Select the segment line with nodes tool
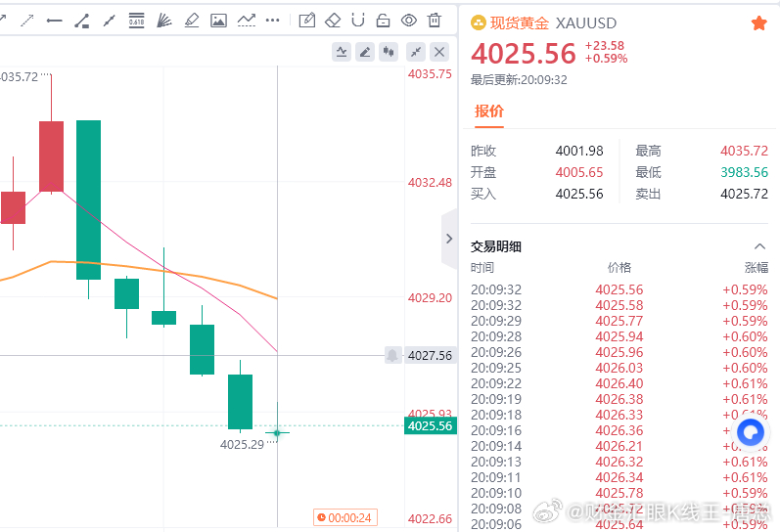The height and width of the screenshot is (532, 780). [81, 21]
